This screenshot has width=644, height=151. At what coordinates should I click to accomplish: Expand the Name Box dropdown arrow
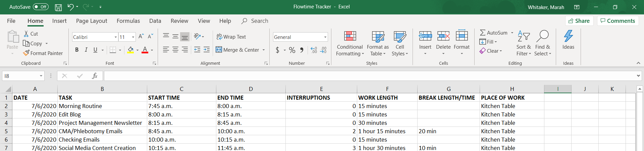41,76
